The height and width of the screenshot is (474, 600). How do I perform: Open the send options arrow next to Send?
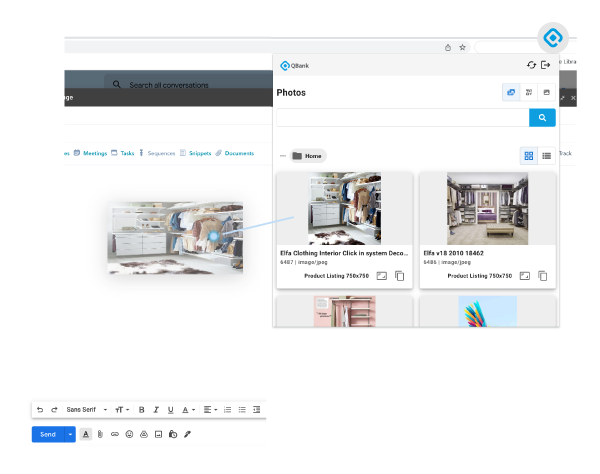[70, 434]
